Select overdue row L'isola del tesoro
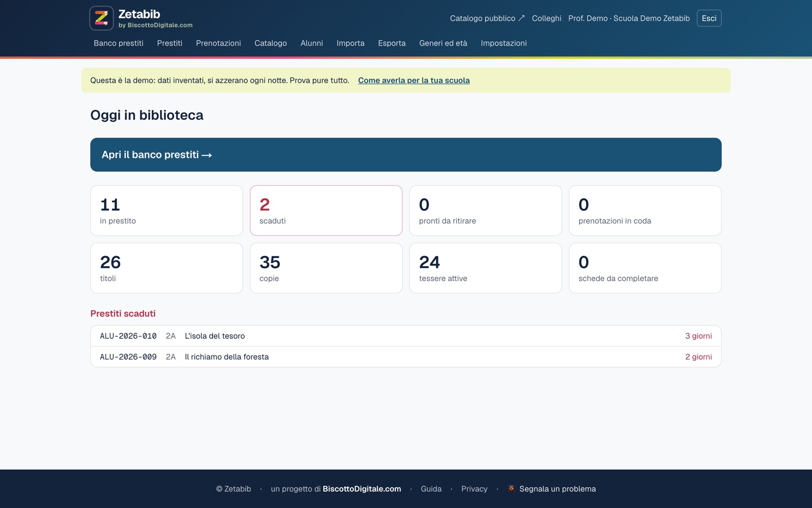 [x=406, y=336]
